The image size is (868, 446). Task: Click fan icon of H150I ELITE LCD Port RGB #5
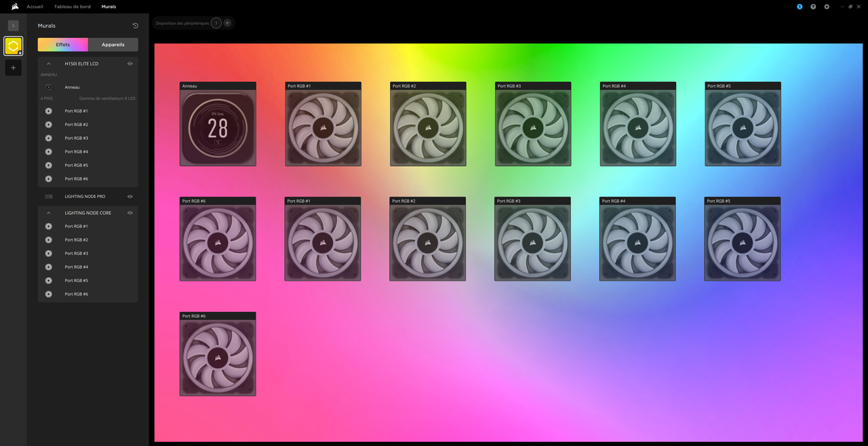click(x=48, y=165)
